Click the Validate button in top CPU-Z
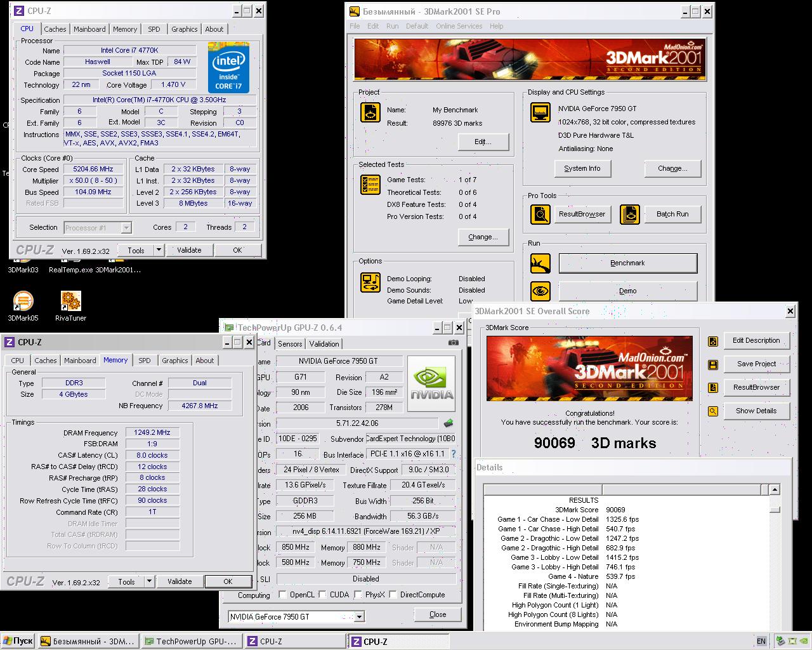This screenshot has height=650, width=812. pyautogui.click(x=188, y=250)
